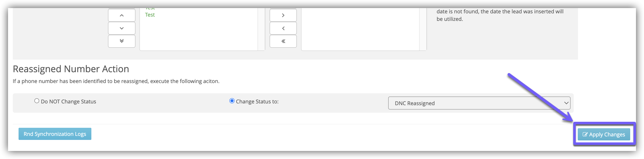Click the move-up single chevron button

122,15
